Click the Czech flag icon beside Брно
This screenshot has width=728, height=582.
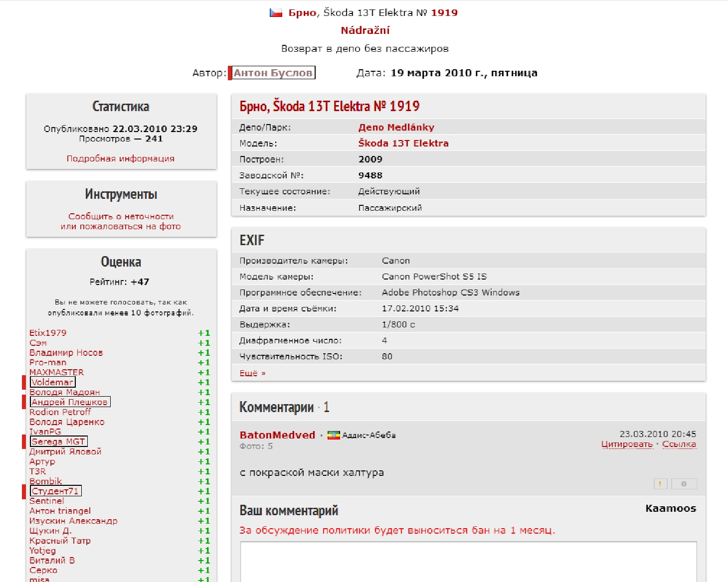[x=276, y=13]
